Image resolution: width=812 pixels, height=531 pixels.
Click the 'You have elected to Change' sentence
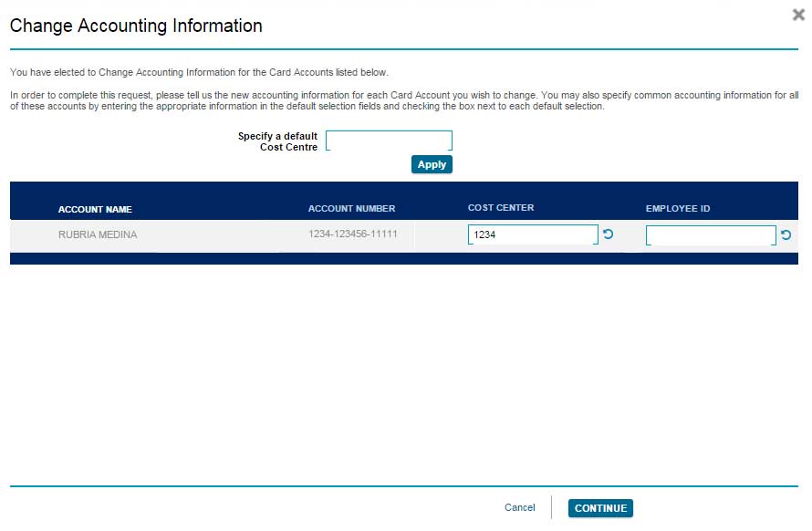pos(199,72)
